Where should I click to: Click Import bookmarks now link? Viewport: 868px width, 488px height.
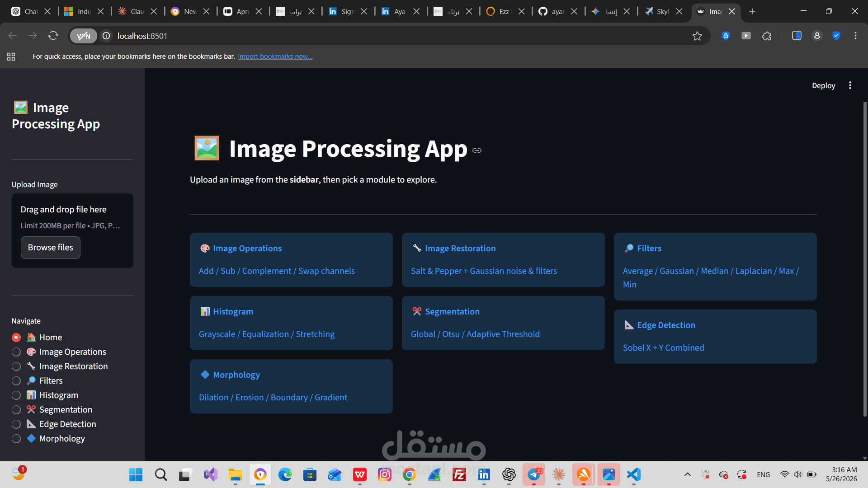click(x=275, y=56)
